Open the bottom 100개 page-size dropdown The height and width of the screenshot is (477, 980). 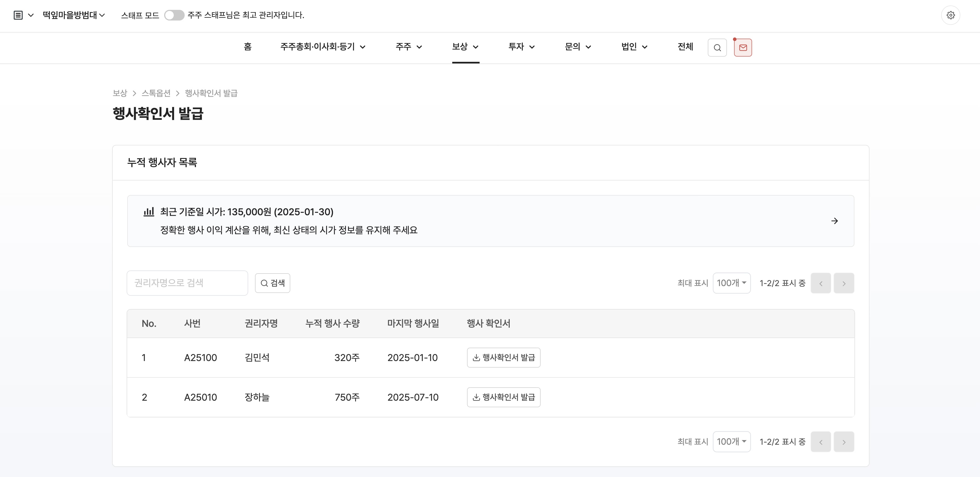731,442
